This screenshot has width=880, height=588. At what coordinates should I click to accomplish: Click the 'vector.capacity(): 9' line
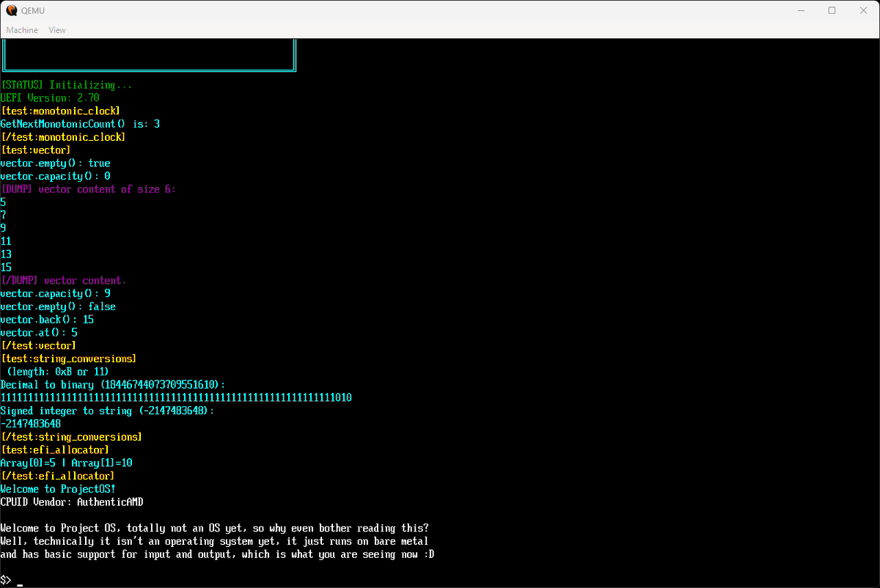[55, 293]
